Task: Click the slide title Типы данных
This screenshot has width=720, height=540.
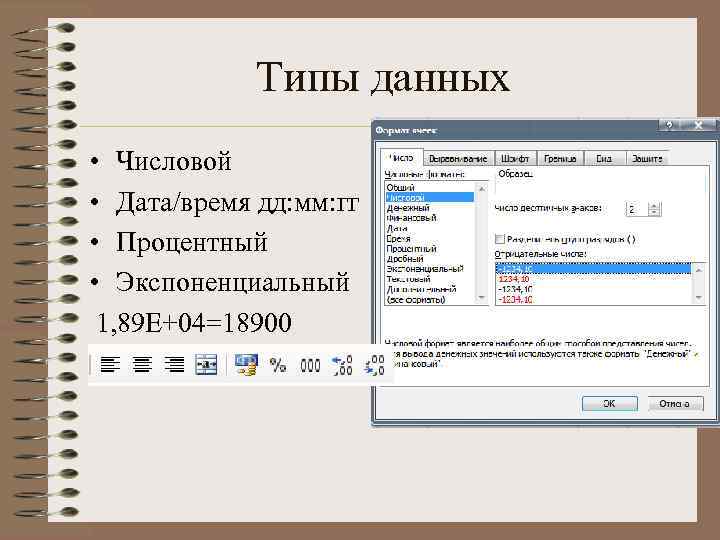Action: click(x=382, y=77)
